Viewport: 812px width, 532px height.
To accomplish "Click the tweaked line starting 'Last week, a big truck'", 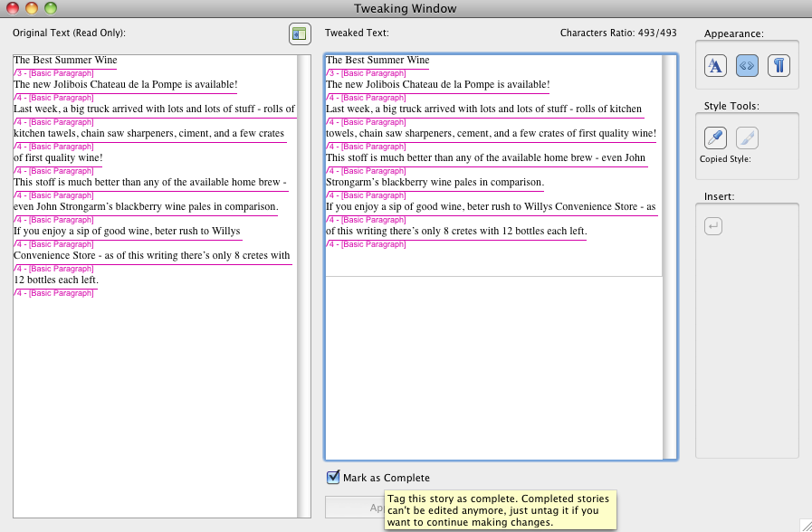I will point(483,109).
